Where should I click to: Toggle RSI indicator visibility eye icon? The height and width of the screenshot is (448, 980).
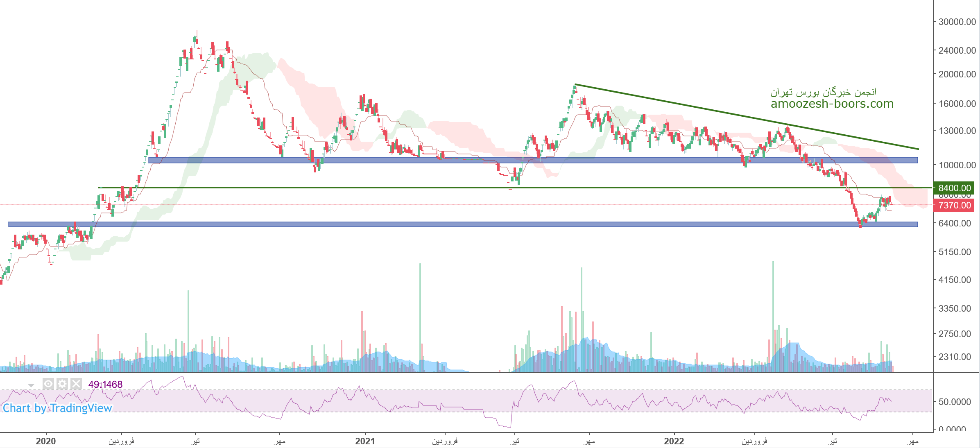[48, 384]
